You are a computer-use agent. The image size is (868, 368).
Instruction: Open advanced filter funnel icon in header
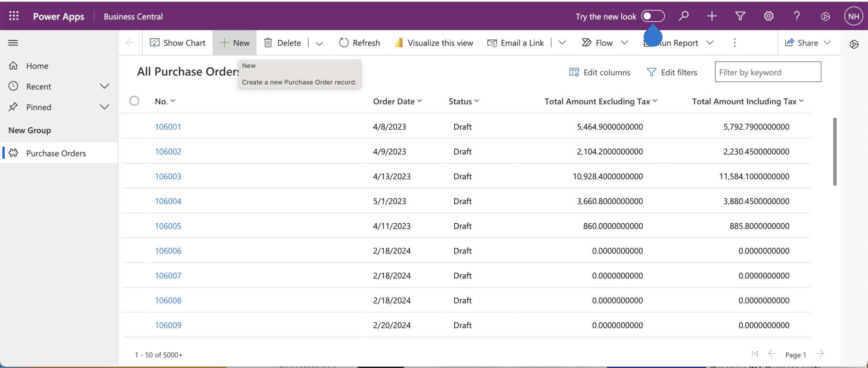(x=740, y=16)
